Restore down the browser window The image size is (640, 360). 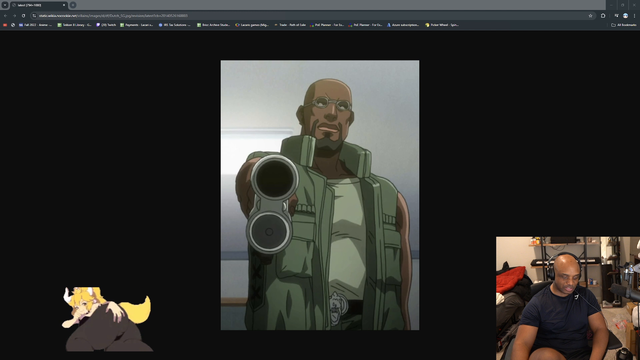tap(622, 5)
